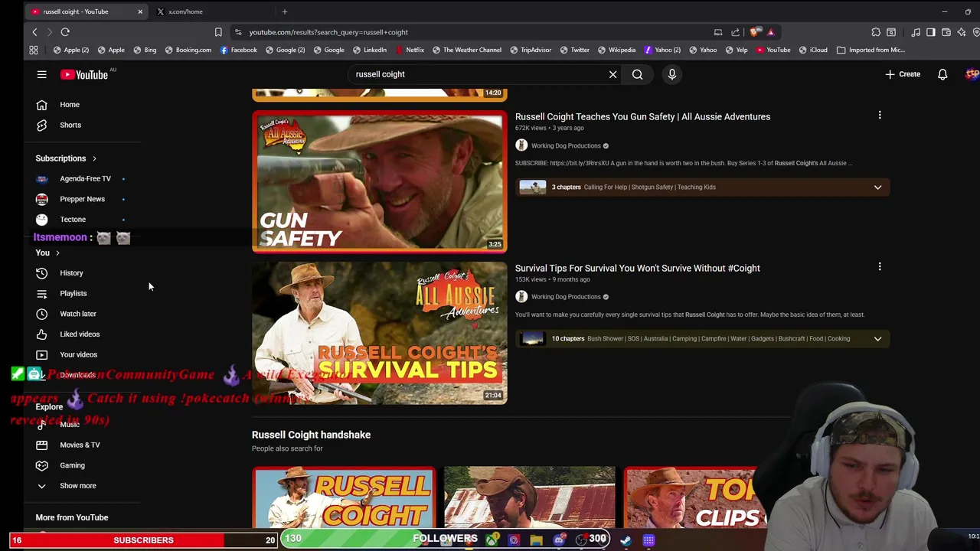Open the Create menu
980x551 pixels.
coord(903,74)
